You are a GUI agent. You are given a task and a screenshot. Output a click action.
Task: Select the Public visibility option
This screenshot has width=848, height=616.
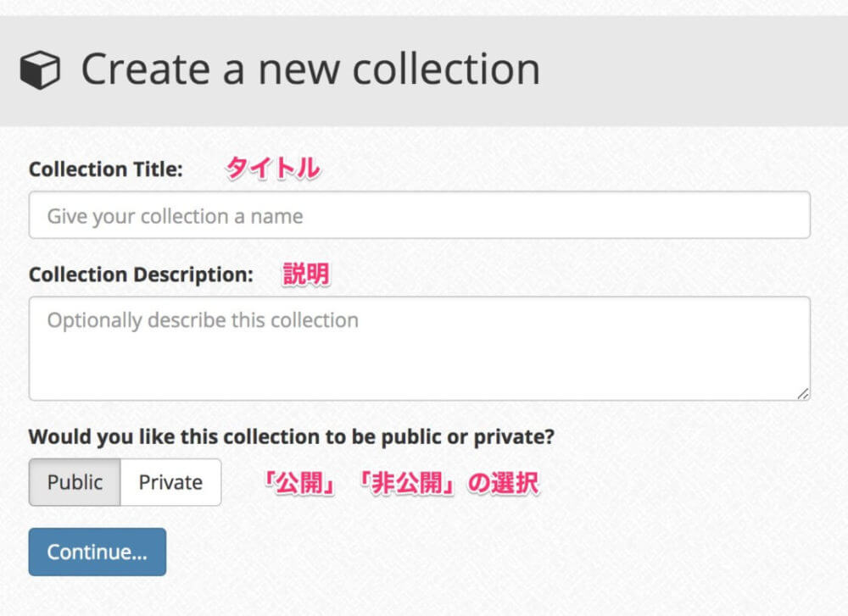click(x=75, y=482)
